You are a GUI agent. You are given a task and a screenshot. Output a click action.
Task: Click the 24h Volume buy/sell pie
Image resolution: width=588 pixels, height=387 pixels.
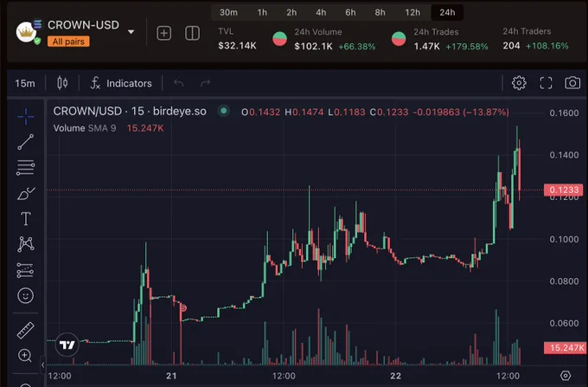coord(280,39)
